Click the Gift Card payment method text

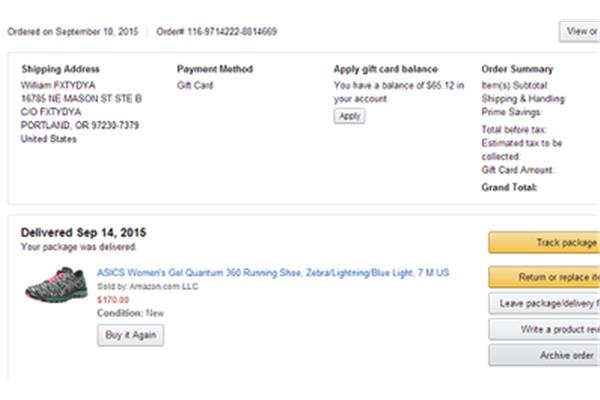click(x=195, y=85)
